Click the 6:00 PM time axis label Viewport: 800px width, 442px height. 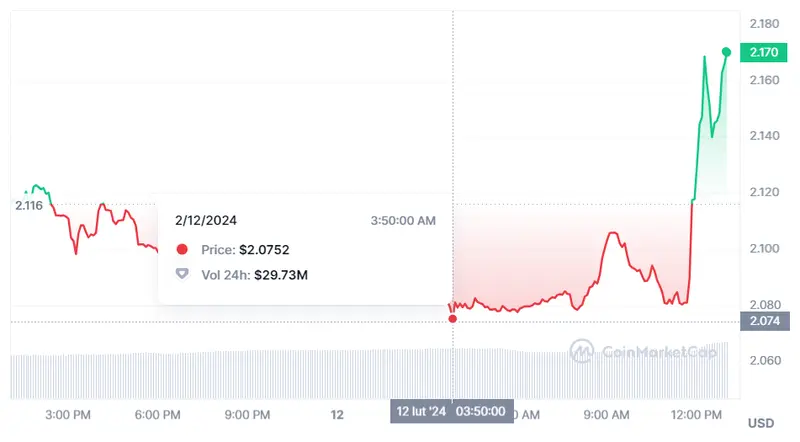pyautogui.click(x=158, y=414)
